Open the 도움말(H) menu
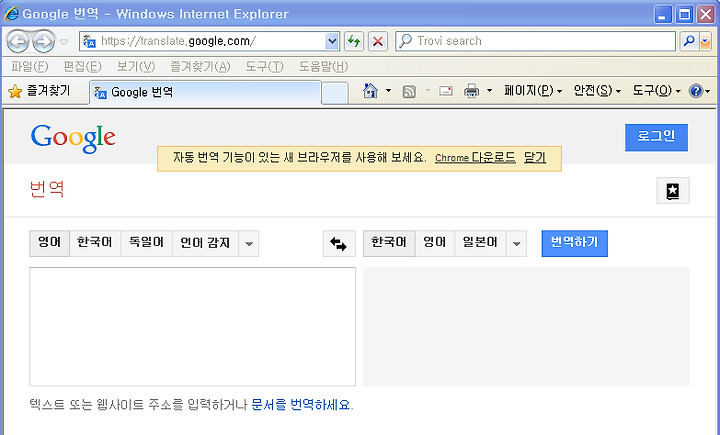720x435 pixels. (x=323, y=67)
